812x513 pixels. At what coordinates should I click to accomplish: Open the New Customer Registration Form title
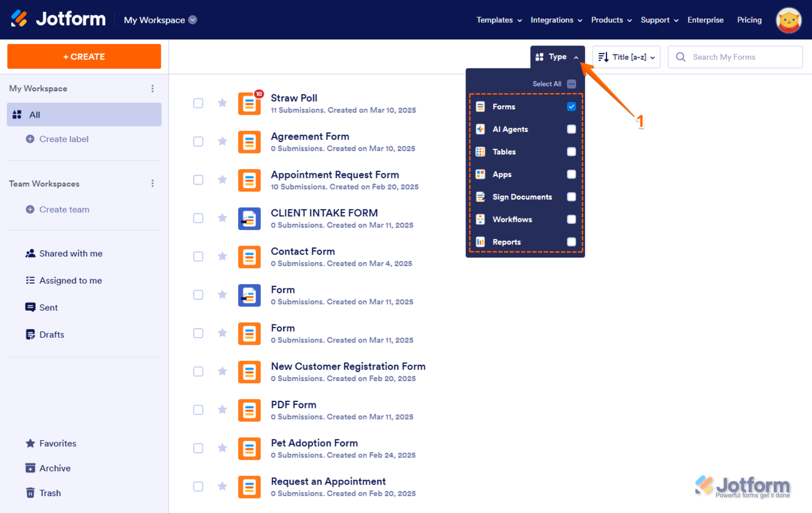348,366
